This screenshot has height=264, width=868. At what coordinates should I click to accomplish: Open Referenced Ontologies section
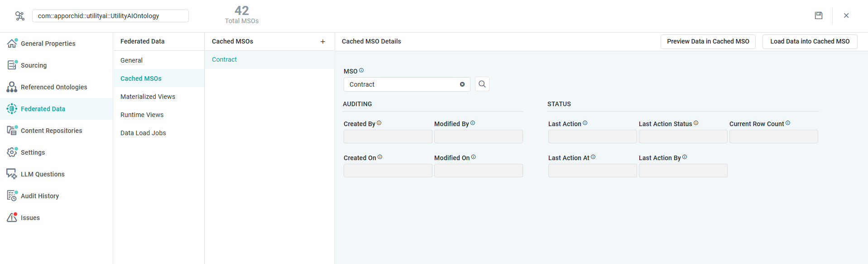(x=53, y=87)
